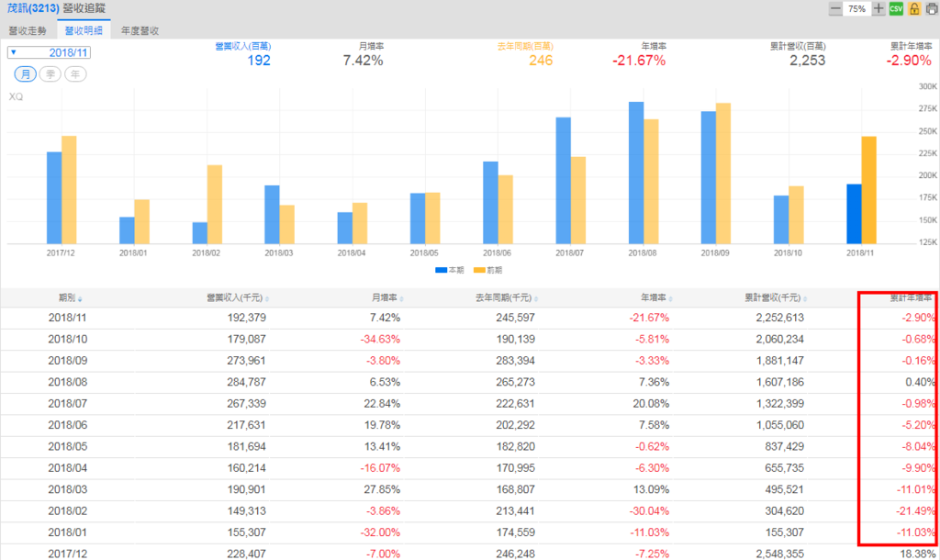Click sort arrow beside 月增率 table header
The width and height of the screenshot is (940, 560).
[402, 298]
